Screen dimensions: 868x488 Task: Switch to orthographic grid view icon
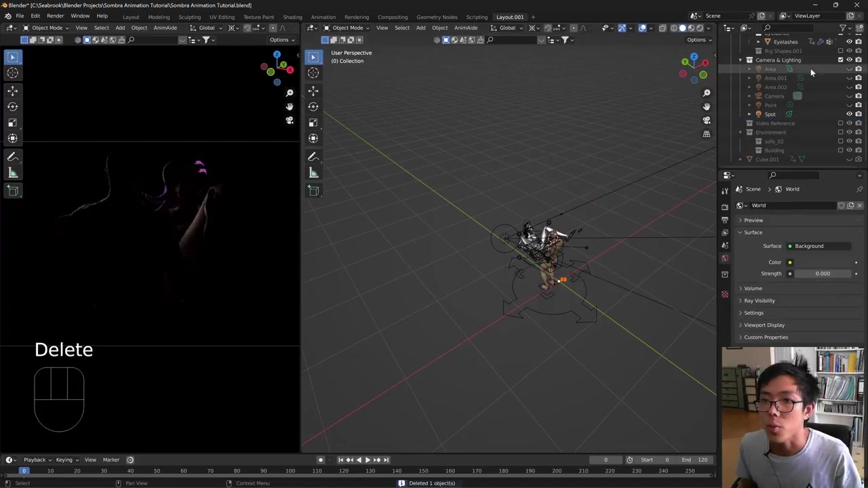click(x=706, y=134)
